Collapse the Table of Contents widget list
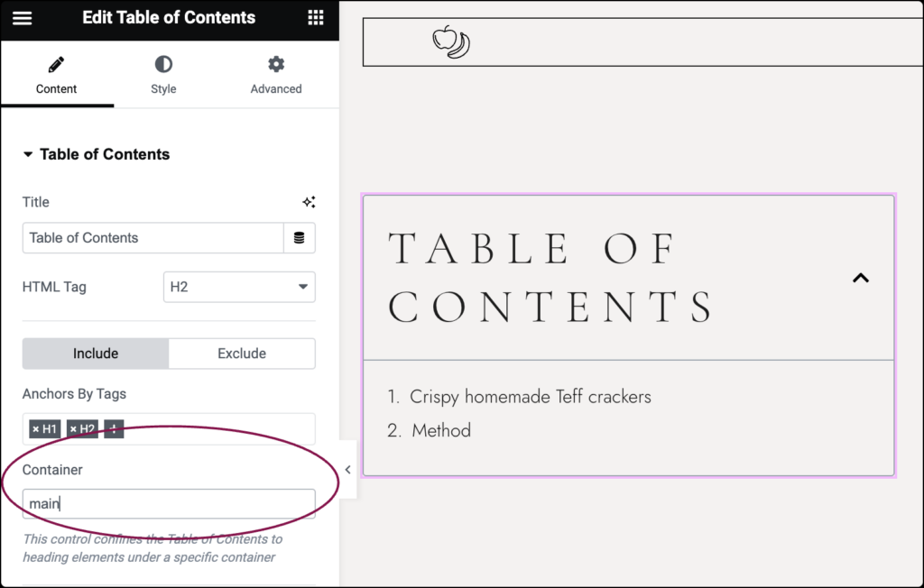This screenshot has width=924, height=588. [x=860, y=278]
